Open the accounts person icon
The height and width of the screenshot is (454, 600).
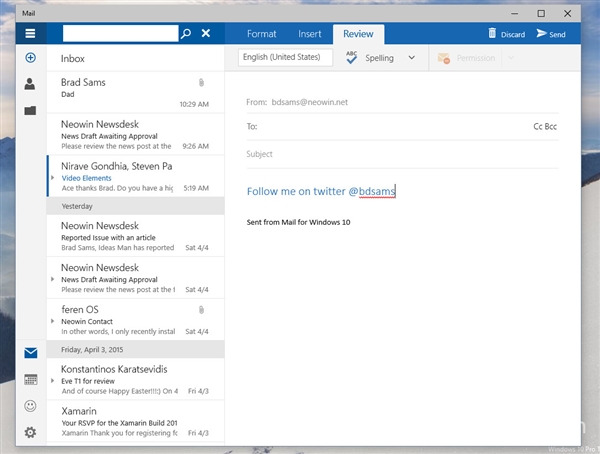pos(30,84)
